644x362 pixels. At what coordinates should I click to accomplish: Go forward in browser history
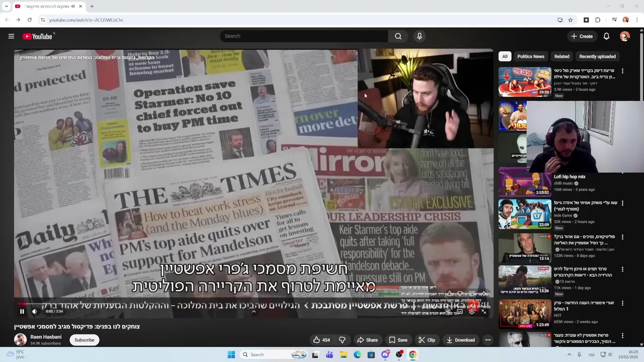coord(18,20)
